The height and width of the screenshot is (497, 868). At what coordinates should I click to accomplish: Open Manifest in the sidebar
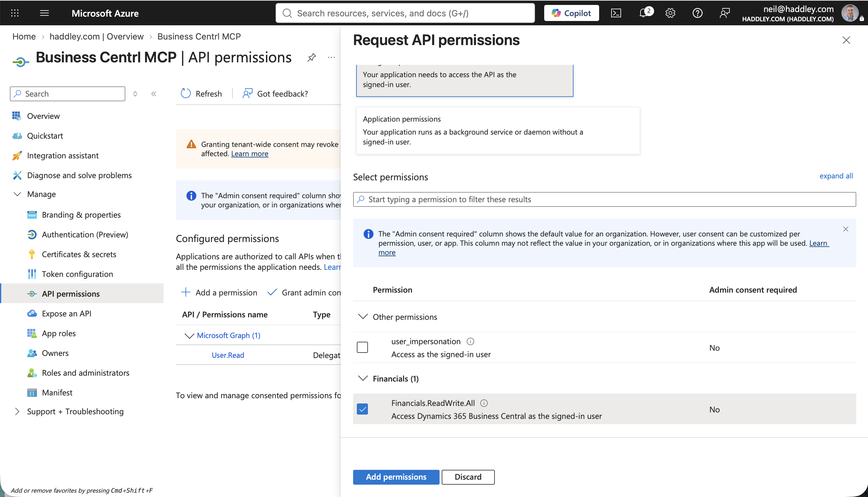pos(57,393)
